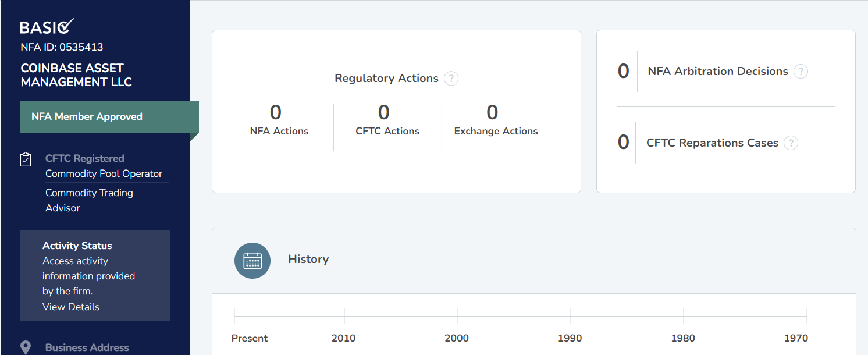868x355 pixels.
Task: Open CFTC Reparations Cases help icon
Action: (x=791, y=143)
